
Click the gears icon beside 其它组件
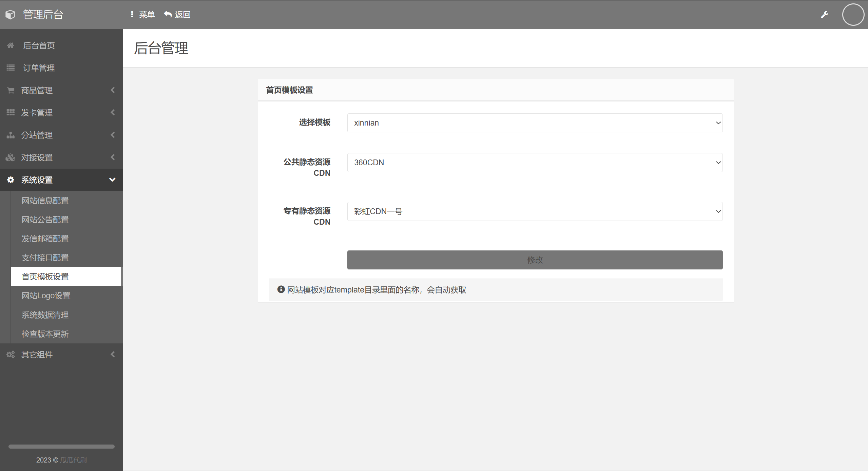click(x=11, y=355)
